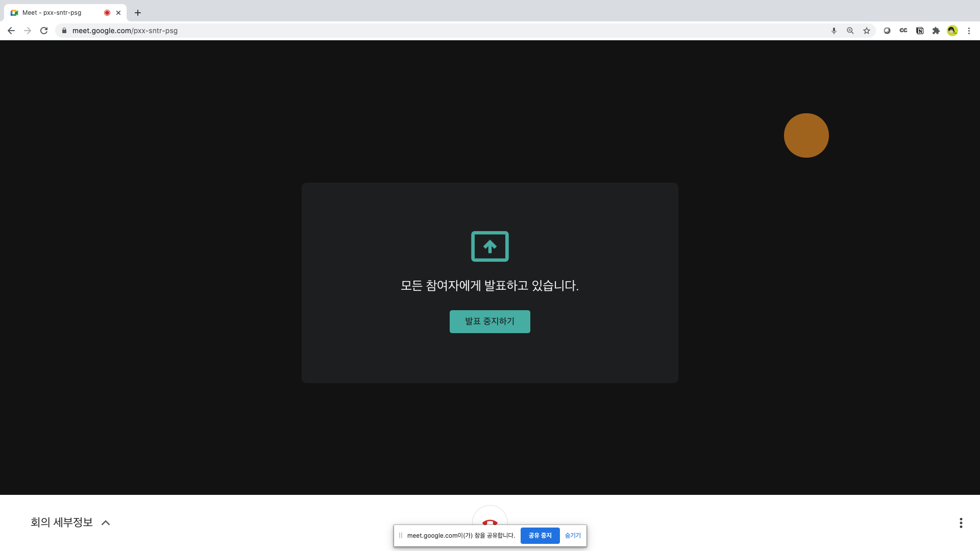Open the Chrome three-dot menu
Viewport: 980px width, 551px height.
tap(969, 31)
